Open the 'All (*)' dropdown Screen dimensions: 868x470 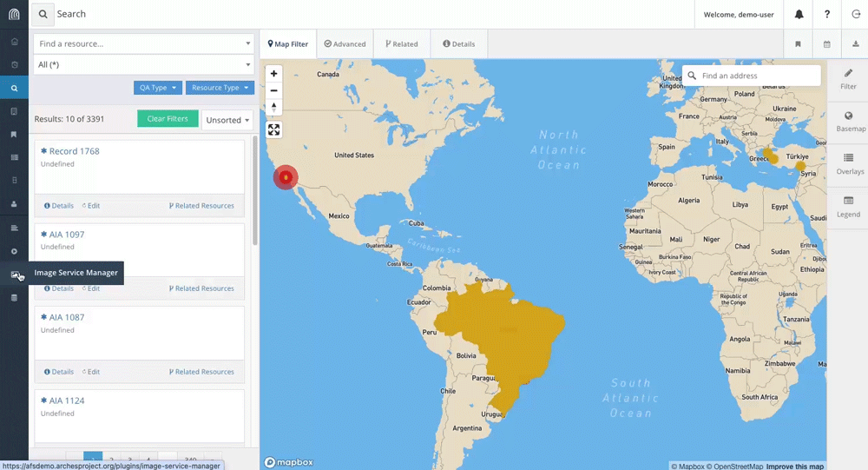coord(144,65)
